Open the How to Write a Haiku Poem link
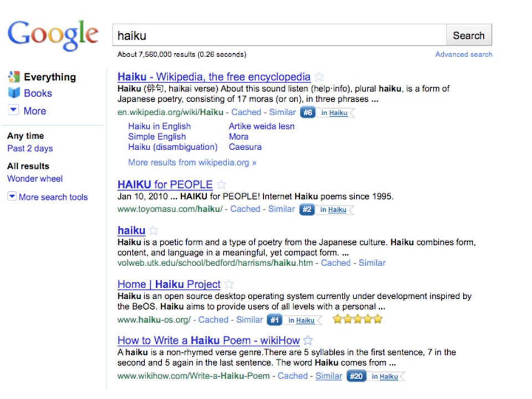Image resolution: width=532 pixels, height=399 pixels. point(209,340)
